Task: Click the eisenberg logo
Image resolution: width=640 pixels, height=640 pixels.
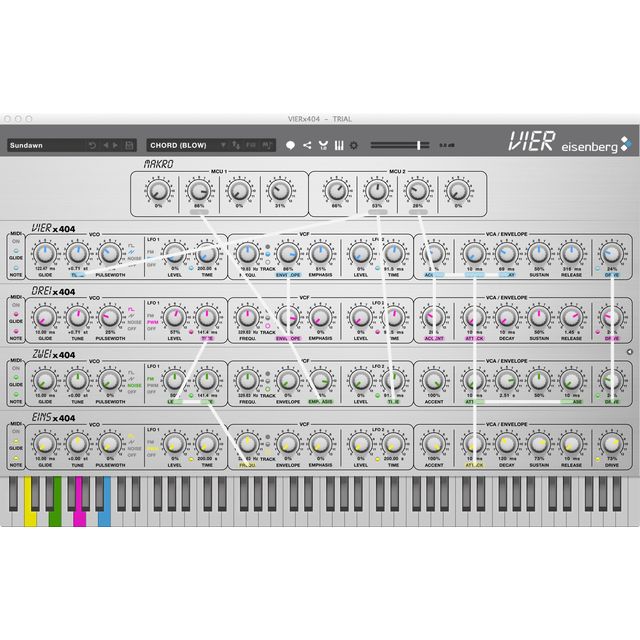Action: click(x=597, y=146)
